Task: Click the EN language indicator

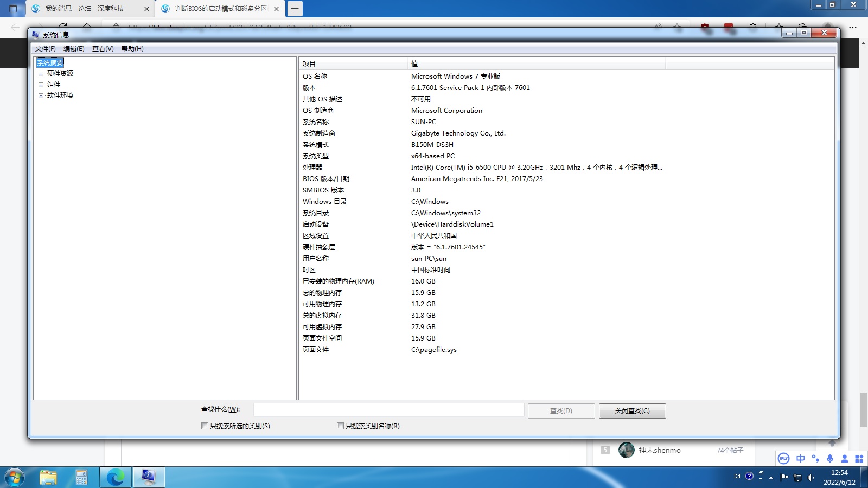Action: [737, 476]
